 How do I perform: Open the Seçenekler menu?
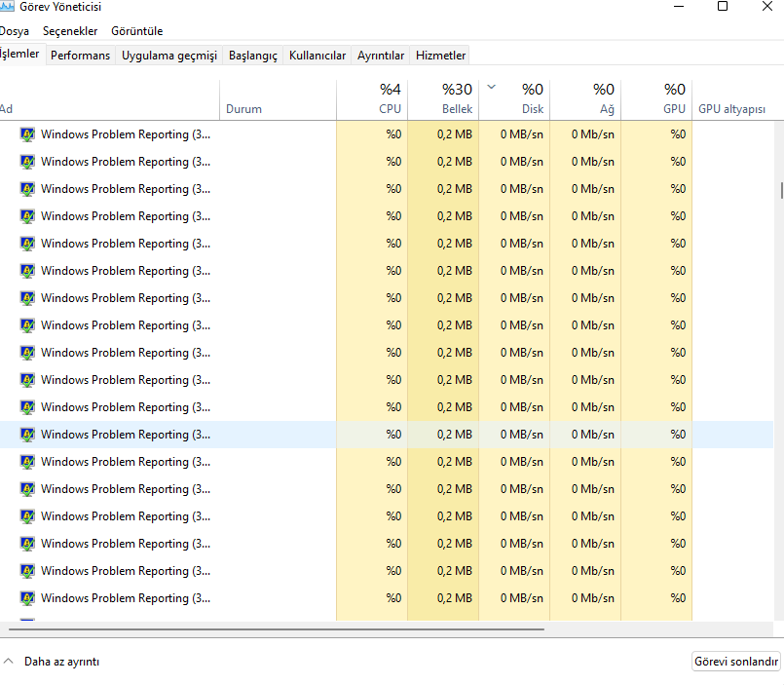coord(70,31)
